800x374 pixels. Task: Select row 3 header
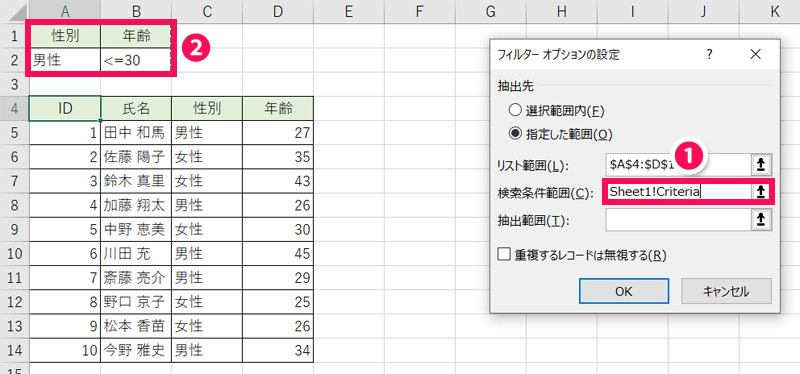[x=14, y=84]
